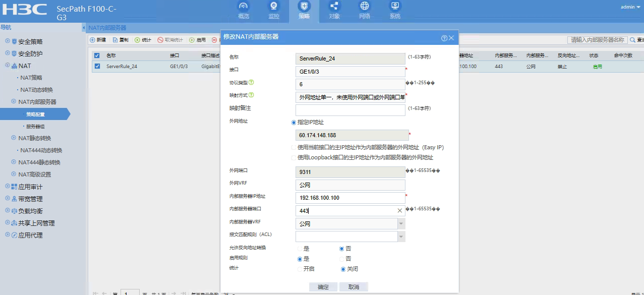This screenshot has width=644, height=295.
Task: Click the 统计 statistics toolbar button
Action: (143, 40)
